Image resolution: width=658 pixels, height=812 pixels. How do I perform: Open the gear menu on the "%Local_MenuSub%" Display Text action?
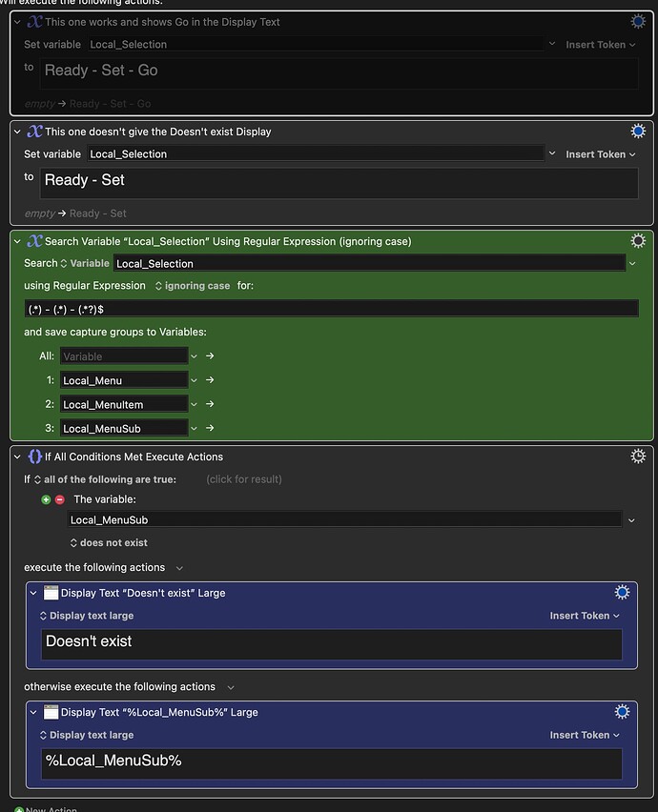[x=622, y=711]
